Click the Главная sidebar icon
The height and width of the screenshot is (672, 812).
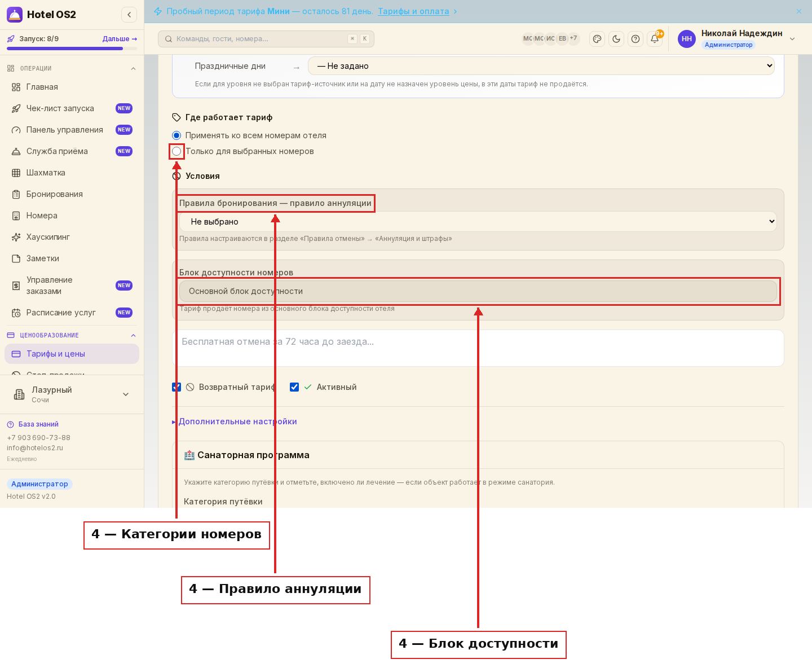click(x=16, y=87)
